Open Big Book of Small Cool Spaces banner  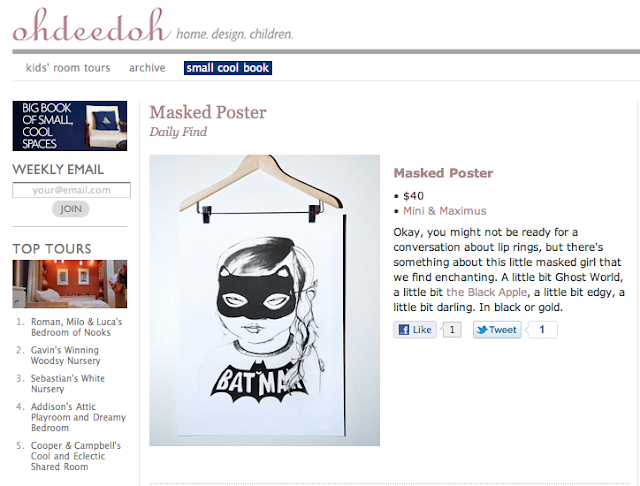tap(70, 126)
